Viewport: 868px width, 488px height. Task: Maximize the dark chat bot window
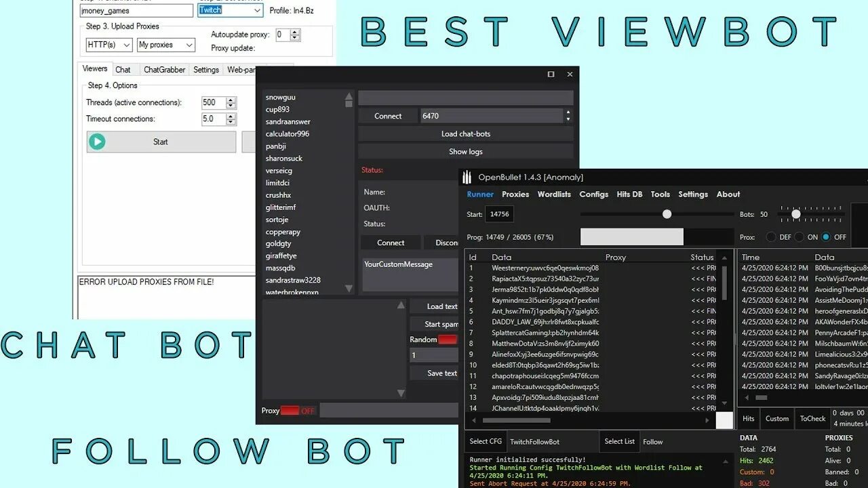coord(551,75)
